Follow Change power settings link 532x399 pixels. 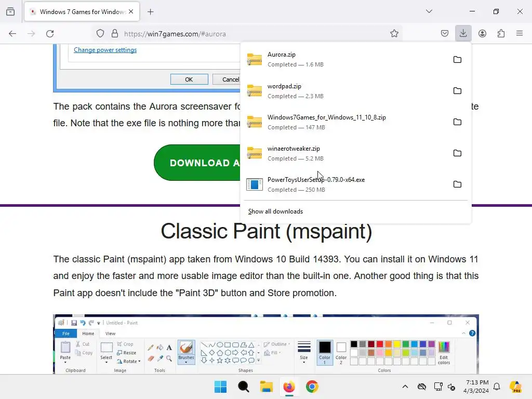105,50
